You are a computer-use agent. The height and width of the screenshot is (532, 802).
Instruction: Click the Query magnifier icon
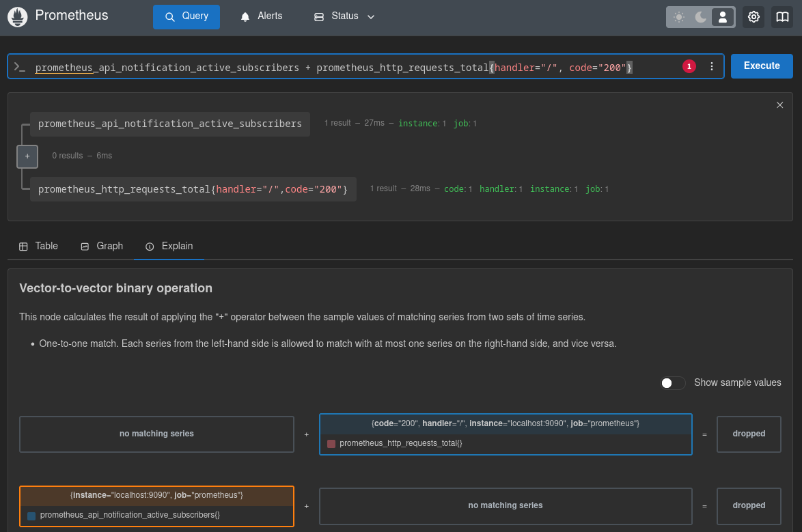coord(170,17)
